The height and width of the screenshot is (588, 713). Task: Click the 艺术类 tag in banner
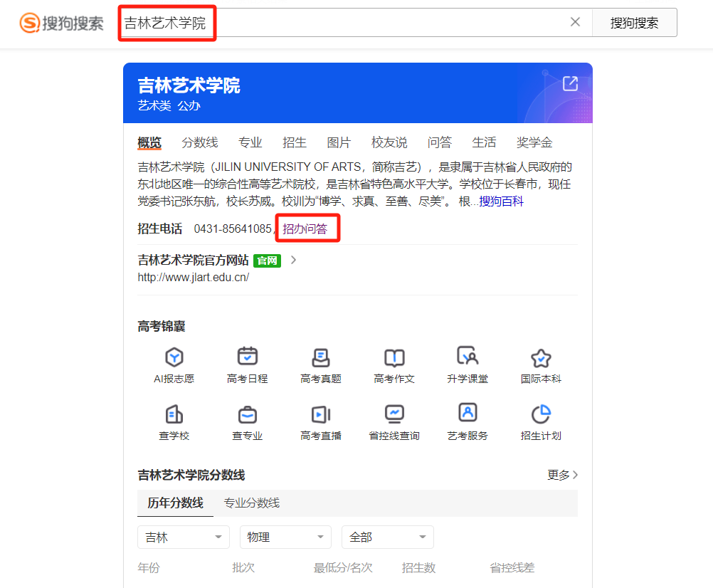click(x=154, y=106)
